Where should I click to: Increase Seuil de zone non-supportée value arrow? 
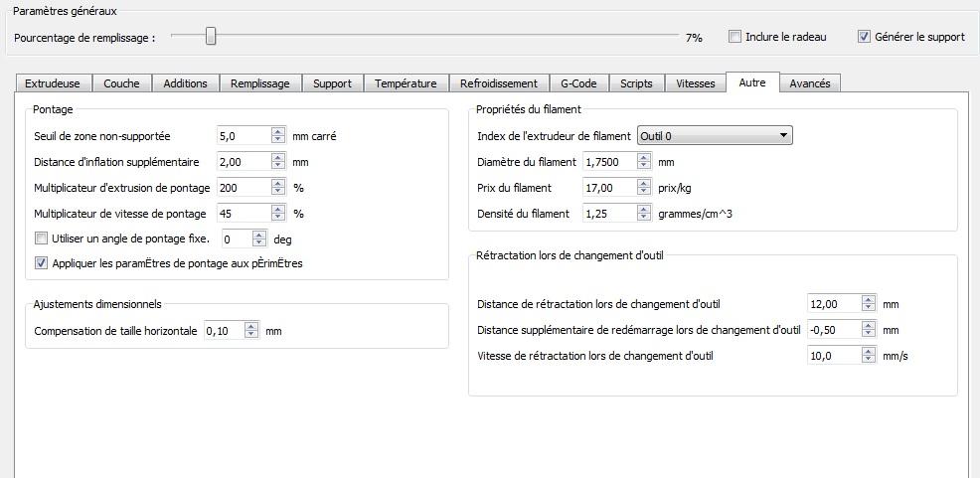tap(278, 132)
